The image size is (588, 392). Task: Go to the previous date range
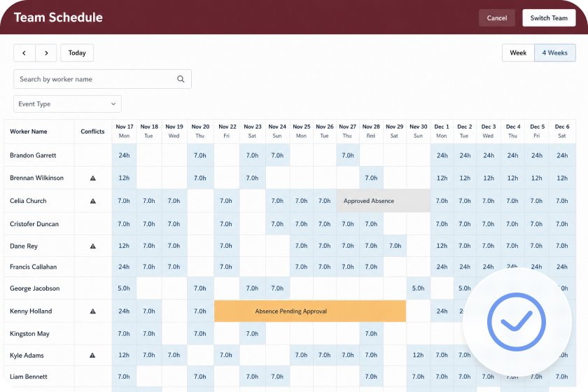pyautogui.click(x=24, y=53)
